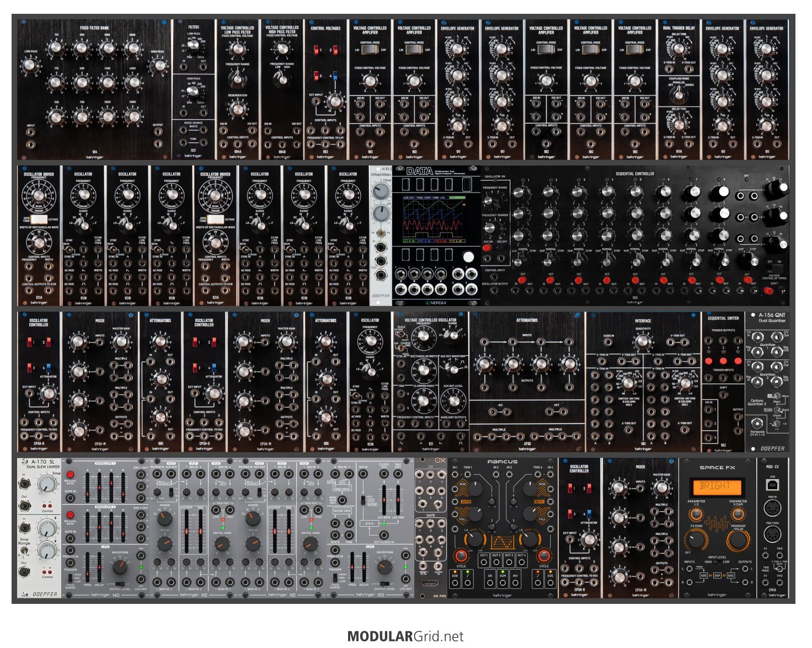Click the Abacus TRIG 1 jack
This screenshot has width=812, height=648.
click(468, 475)
